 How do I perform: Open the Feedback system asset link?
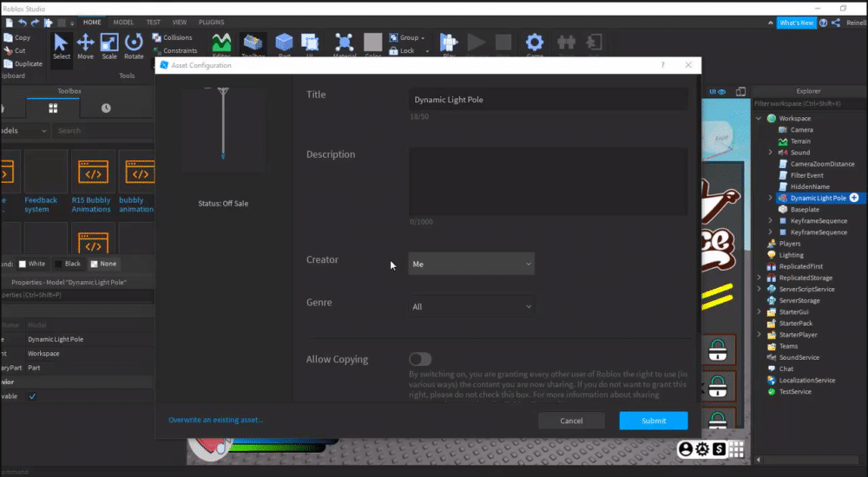[41, 204]
